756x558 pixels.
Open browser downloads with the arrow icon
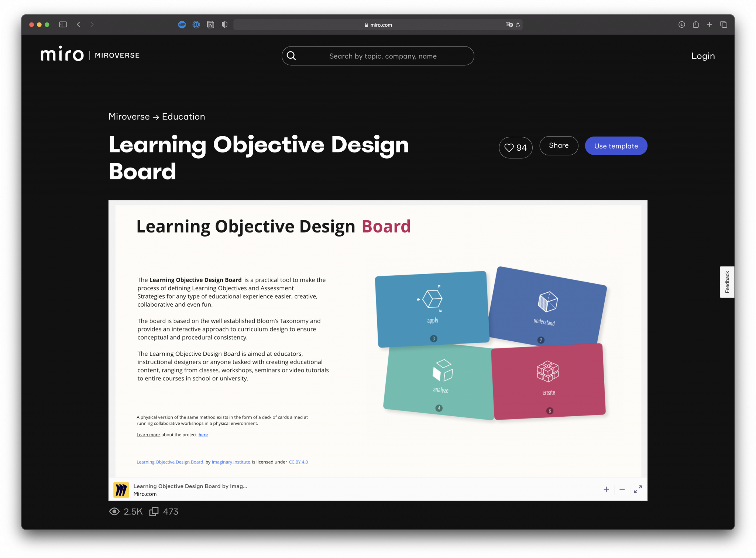tap(681, 24)
